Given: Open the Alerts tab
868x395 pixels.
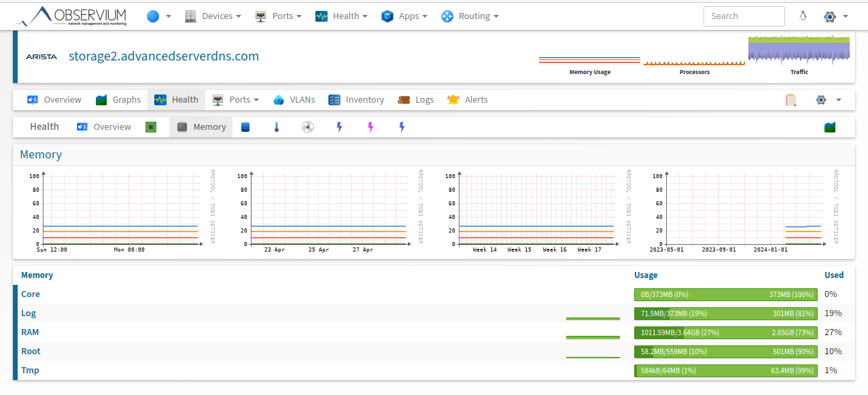Looking at the screenshot, I should point(468,100).
